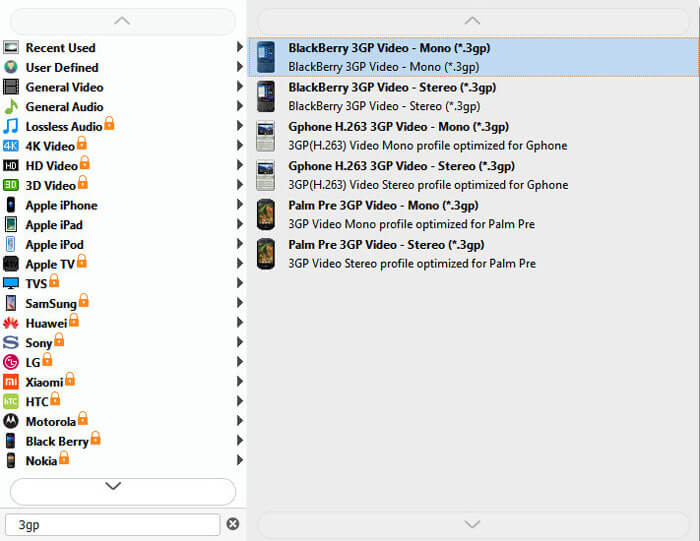Viewport: 700px width, 541px height.
Task: Select BlackBerry 3GP Video - Mono profile
Action: coord(474,57)
